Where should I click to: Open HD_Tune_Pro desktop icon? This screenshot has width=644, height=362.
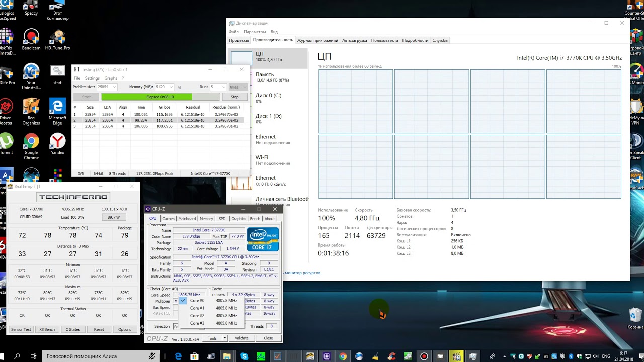pyautogui.click(x=57, y=40)
